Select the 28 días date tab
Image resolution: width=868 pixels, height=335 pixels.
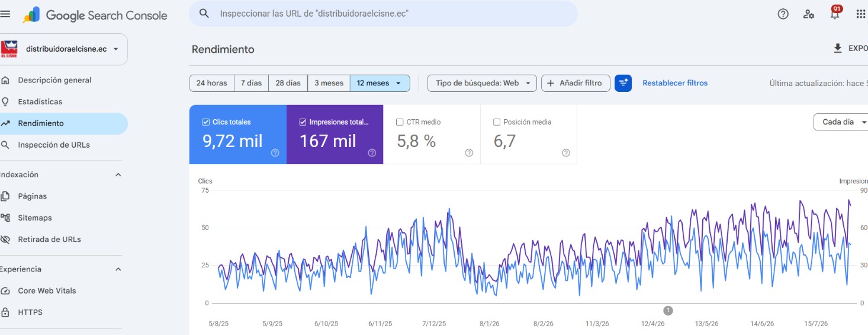(x=288, y=83)
